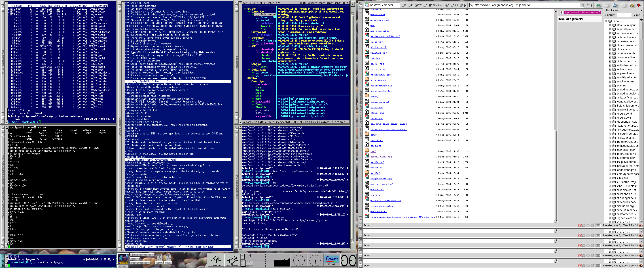Viewport: 644px width, 268px height.
Task: Open the Edit menu in the browser
Action: click(411, 5)
